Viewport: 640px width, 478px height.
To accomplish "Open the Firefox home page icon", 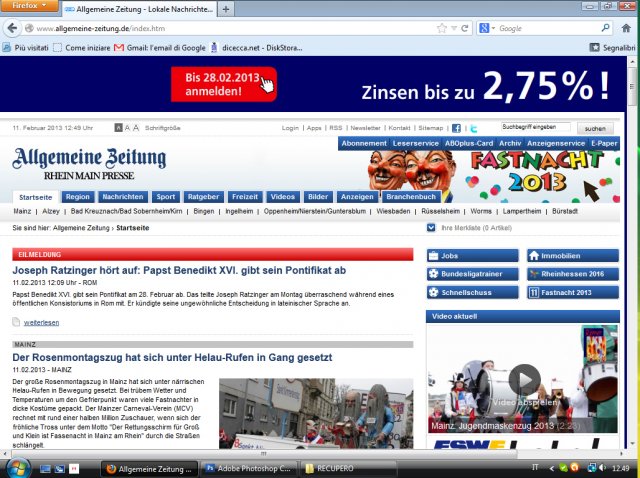I will point(626,28).
